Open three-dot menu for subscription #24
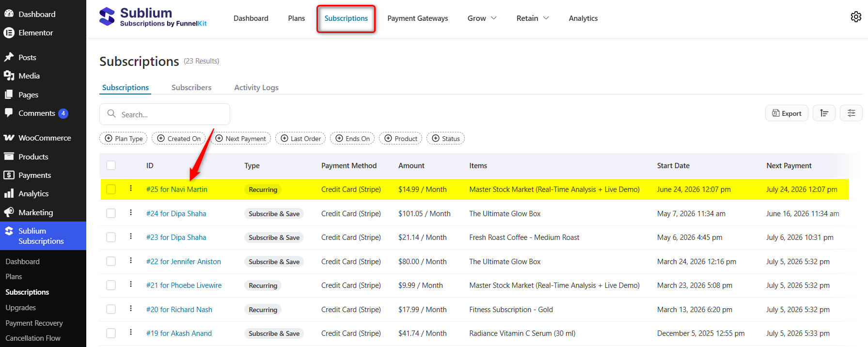 point(130,212)
